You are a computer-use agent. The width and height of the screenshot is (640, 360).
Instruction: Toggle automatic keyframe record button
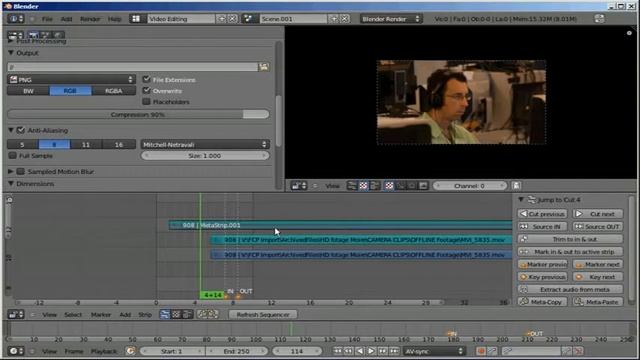click(x=481, y=351)
